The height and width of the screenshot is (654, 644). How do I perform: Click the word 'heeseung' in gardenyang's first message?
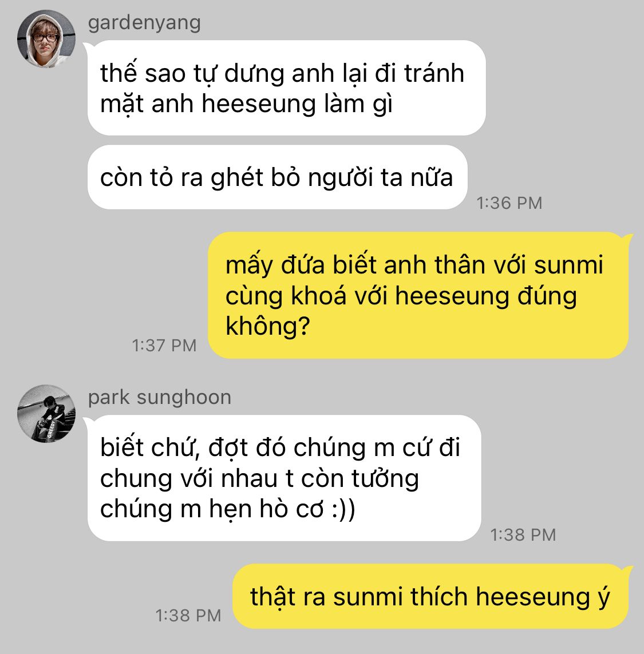pos(259,104)
